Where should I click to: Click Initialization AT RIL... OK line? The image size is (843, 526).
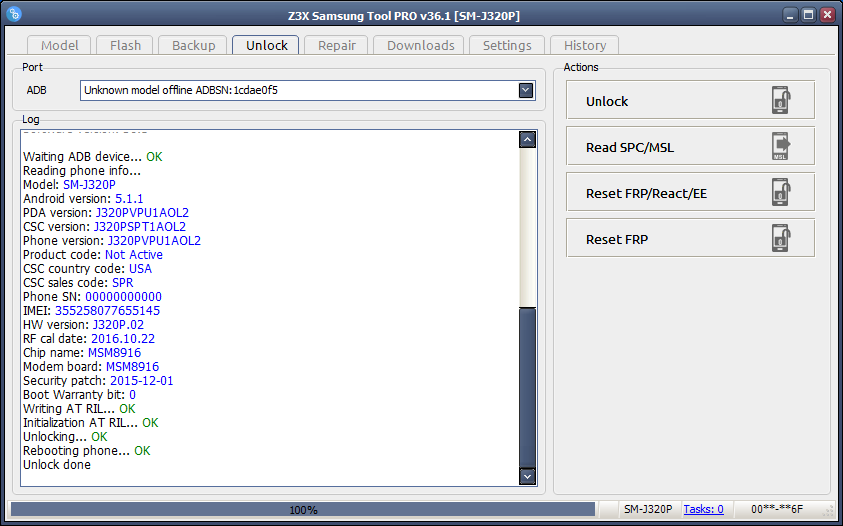90,422
